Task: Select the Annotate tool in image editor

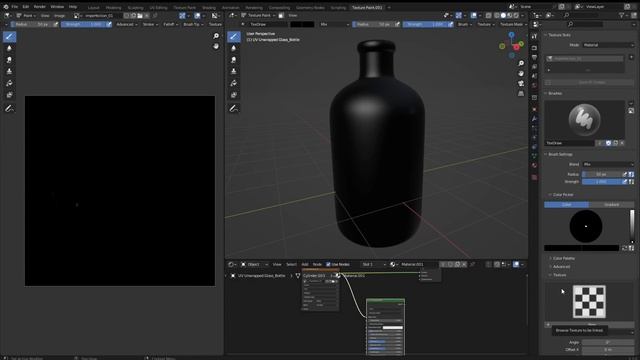Action: [9, 109]
